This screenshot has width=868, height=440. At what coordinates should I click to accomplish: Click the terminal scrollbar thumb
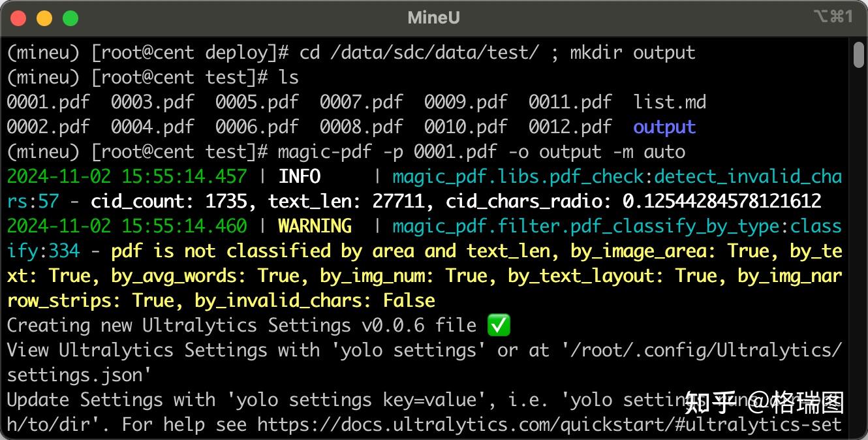click(859, 55)
